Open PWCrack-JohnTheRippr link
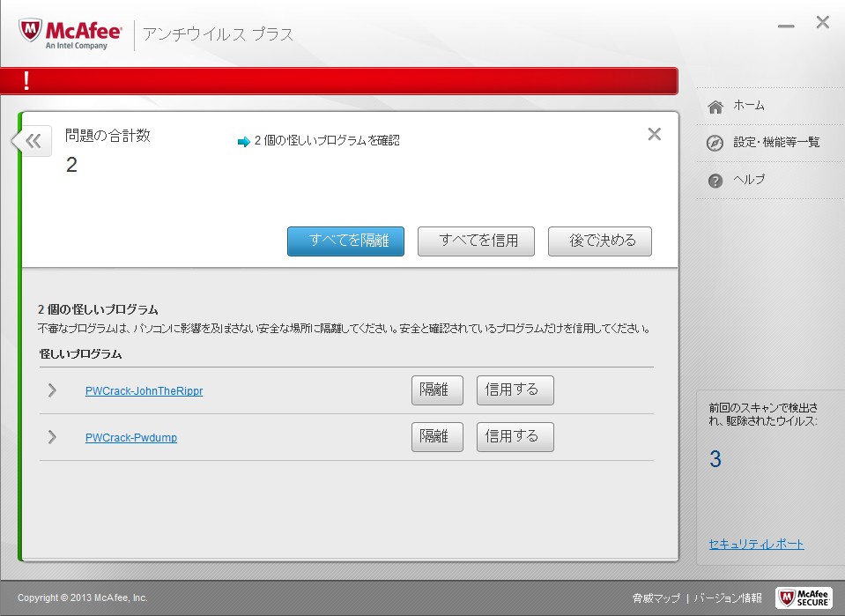This screenshot has width=845, height=616. tap(144, 391)
